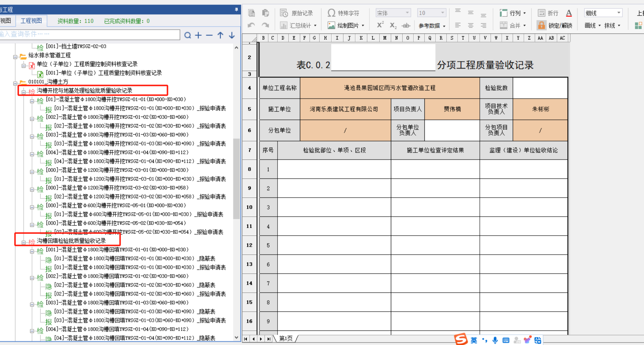Collapse 沟槽开挖与地基处理检验批质量验收记录 node
Viewport: 644px width, 345px height.
pyautogui.click(x=24, y=92)
